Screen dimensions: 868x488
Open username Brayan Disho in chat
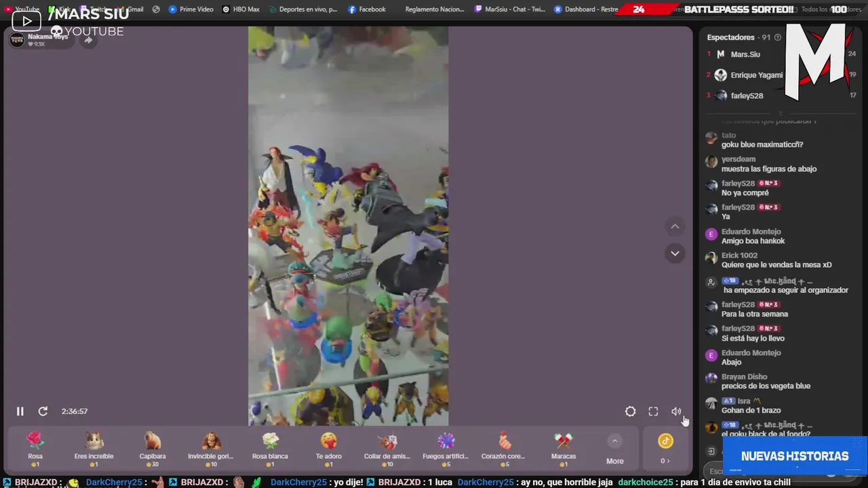745,377
